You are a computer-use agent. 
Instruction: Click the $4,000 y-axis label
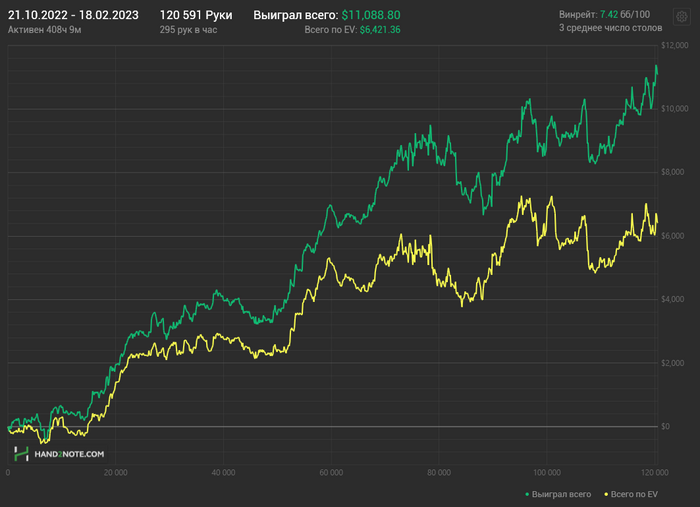(x=673, y=299)
